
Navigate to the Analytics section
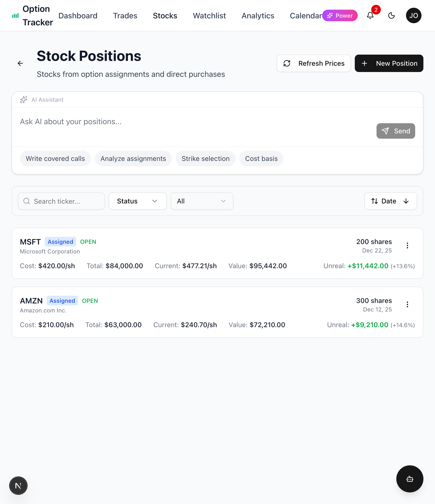click(258, 15)
